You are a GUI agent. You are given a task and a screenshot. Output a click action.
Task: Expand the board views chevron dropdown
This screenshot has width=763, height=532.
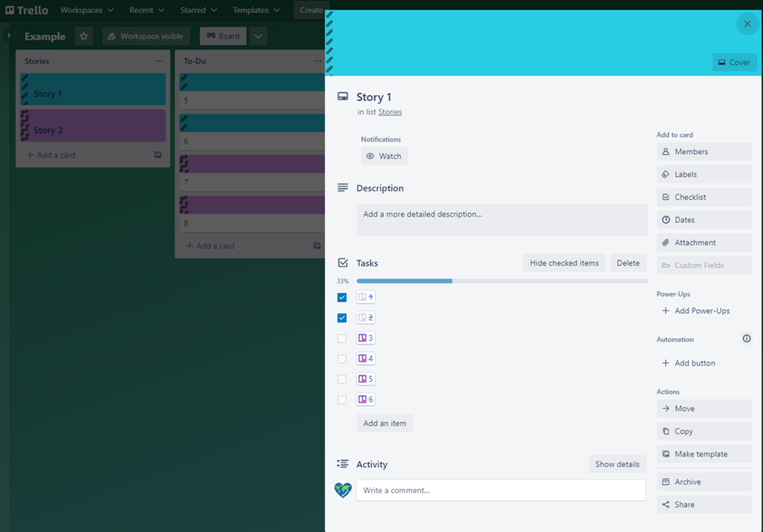[x=258, y=36]
